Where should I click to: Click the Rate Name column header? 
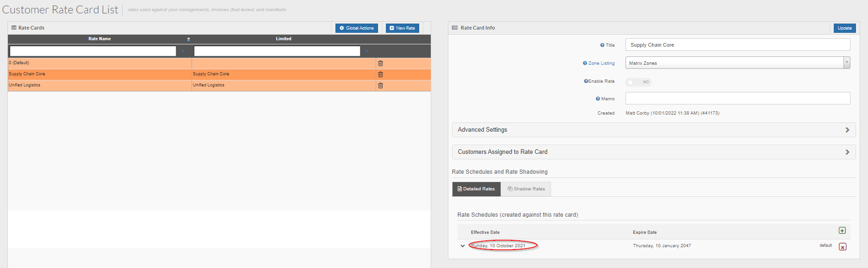pyautogui.click(x=99, y=39)
